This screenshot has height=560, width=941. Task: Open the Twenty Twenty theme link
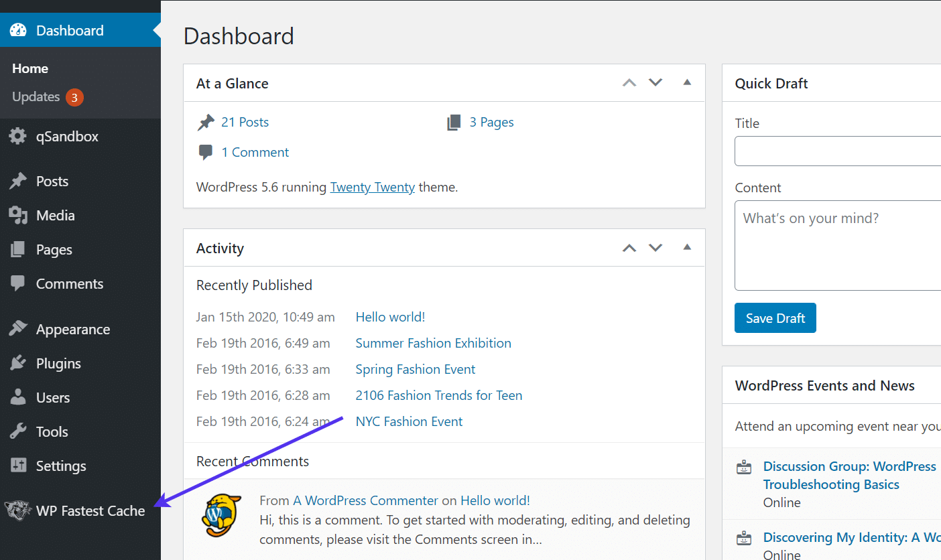pyautogui.click(x=372, y=187)
